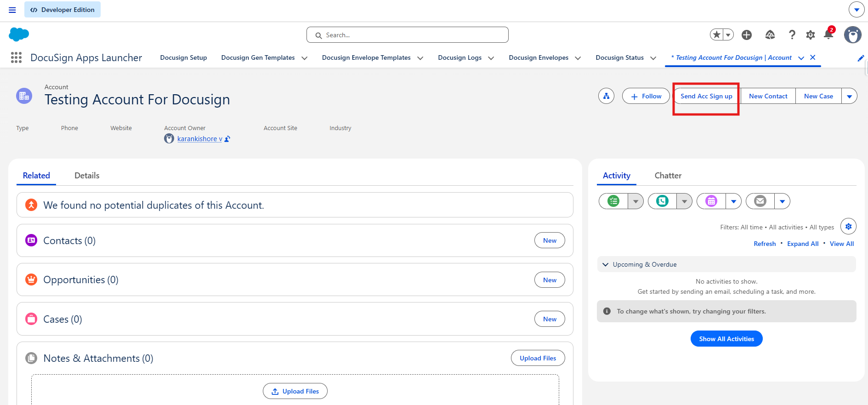Click the New Contact button
868x405 pixels.
coord(768,96)
